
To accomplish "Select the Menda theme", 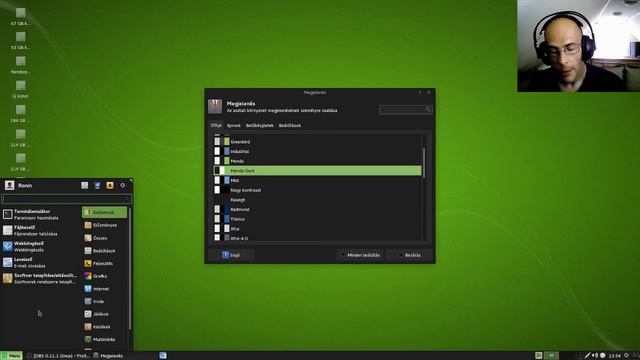I will point(318,161).
